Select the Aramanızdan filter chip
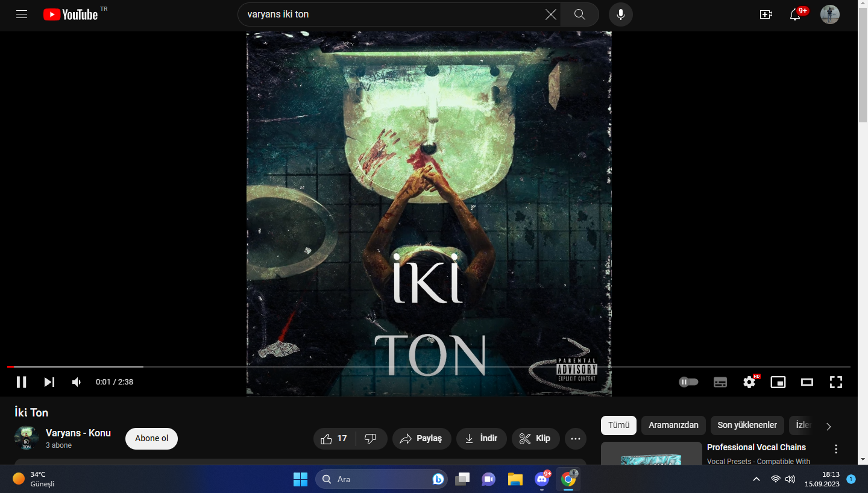Viewport: 868px width, 493px height. pos(673,425)
